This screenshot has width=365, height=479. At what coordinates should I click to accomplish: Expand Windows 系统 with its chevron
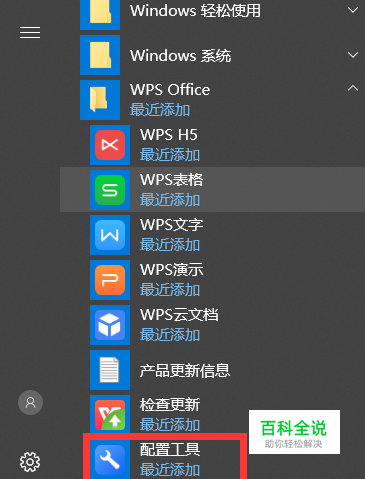point(353,55)
